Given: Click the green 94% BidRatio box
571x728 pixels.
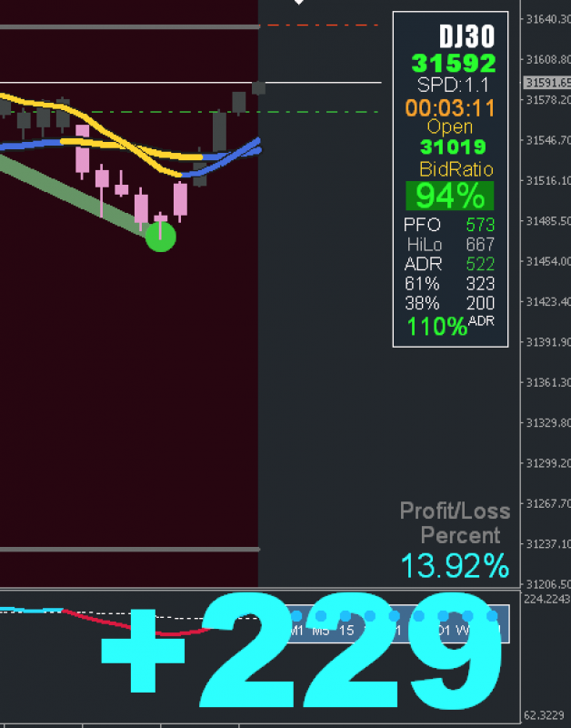Looking at the screenshot, I should [449, 196].
